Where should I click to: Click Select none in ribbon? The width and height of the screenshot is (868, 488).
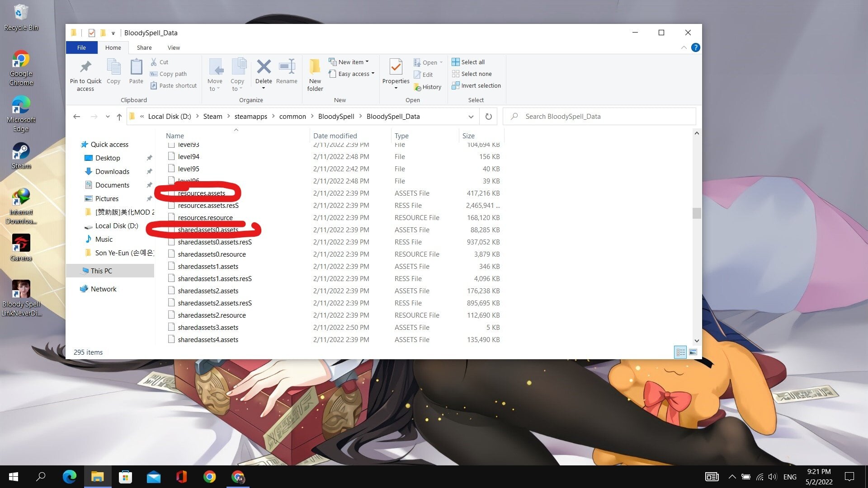point(472,74)
